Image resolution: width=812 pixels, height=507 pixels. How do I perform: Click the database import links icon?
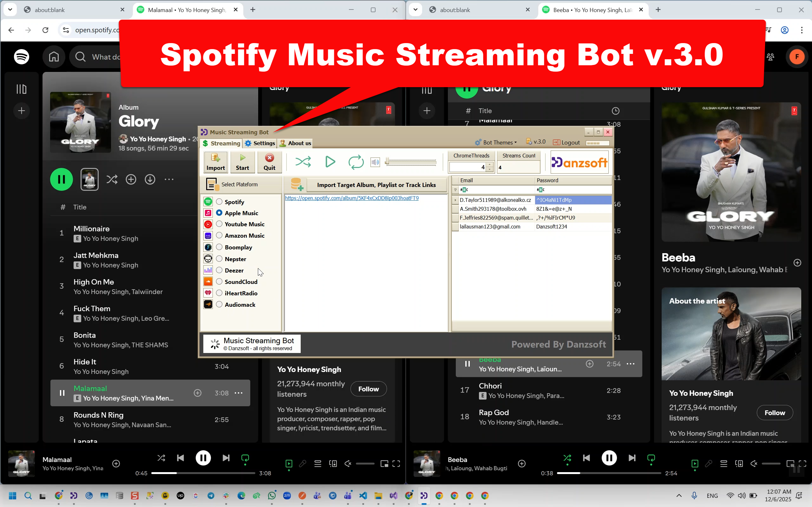click(x=297, y=184)
